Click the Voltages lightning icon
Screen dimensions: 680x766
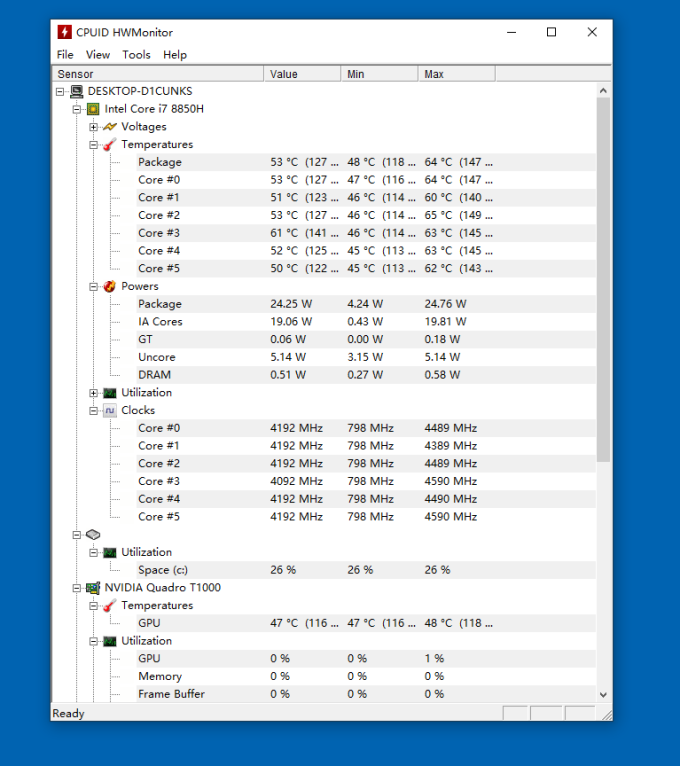tap(110, 127)
